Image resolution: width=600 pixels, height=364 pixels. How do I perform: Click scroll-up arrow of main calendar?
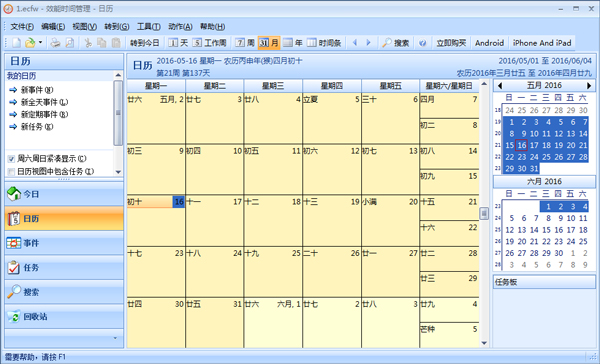tap(484, 84)
